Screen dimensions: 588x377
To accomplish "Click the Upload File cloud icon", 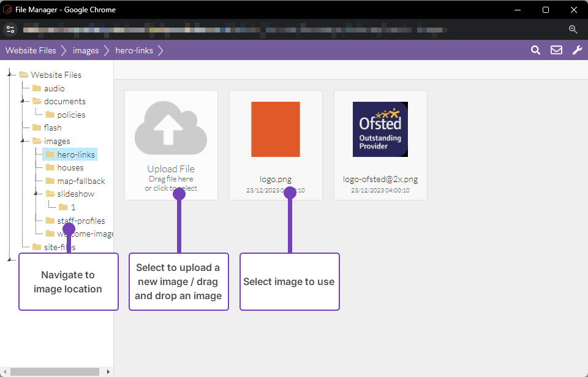I will coord(171,129).
